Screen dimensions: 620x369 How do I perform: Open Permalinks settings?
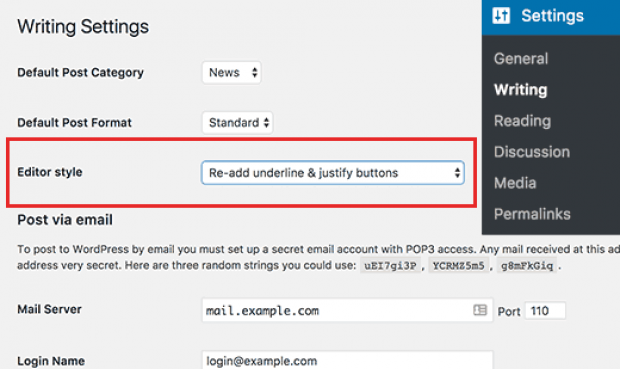point(532,214)
